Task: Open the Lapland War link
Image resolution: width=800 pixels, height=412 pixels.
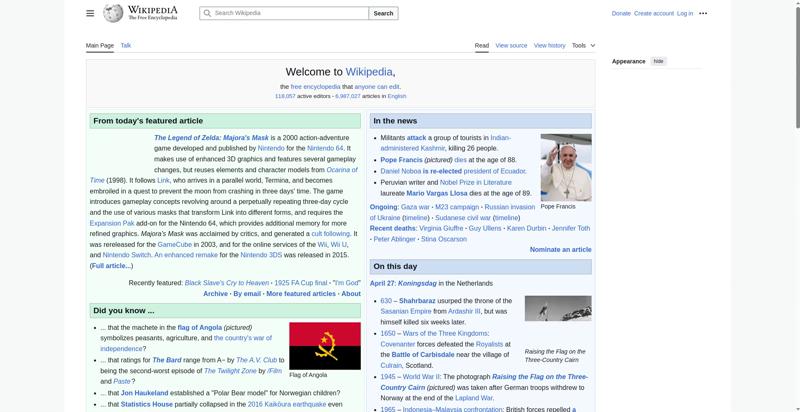Action: [x=473, y=398]
